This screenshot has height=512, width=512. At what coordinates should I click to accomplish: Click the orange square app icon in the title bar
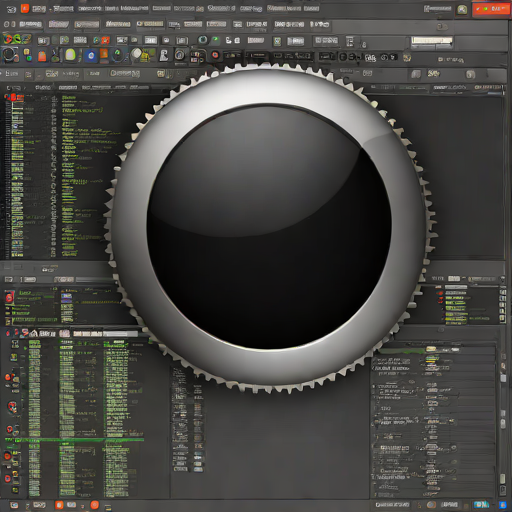tap(25, 8)
